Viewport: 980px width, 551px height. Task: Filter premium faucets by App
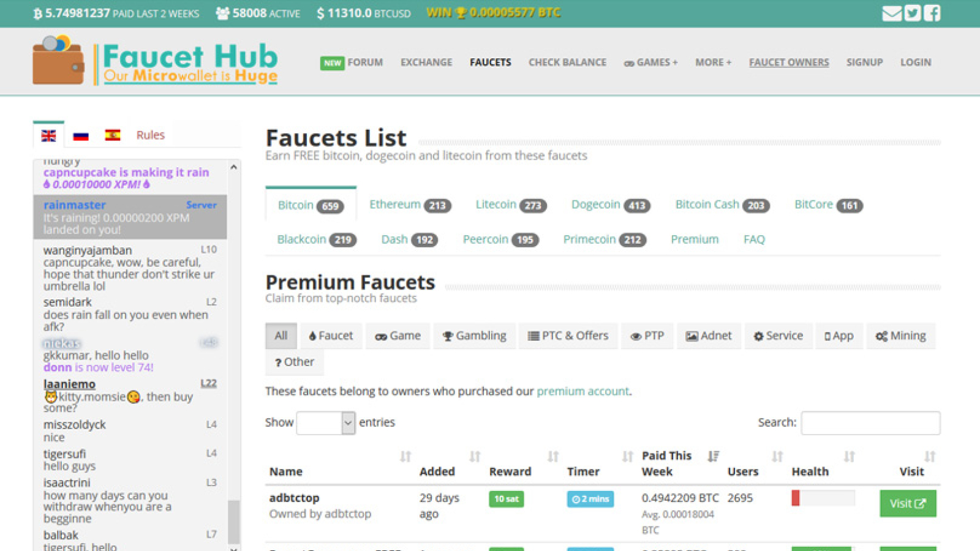tap(839, 335)
